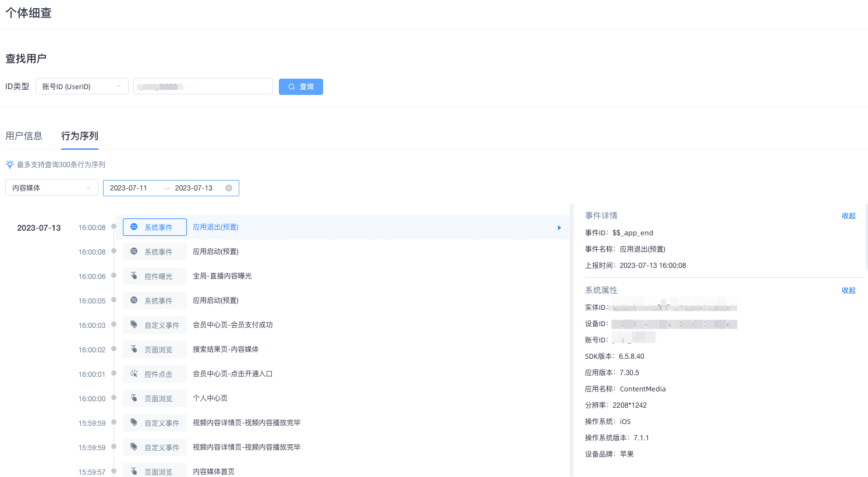Open the ID类型 dropdown 账号ID (UserID)
The image size is (868, 477).
(82, 86)
